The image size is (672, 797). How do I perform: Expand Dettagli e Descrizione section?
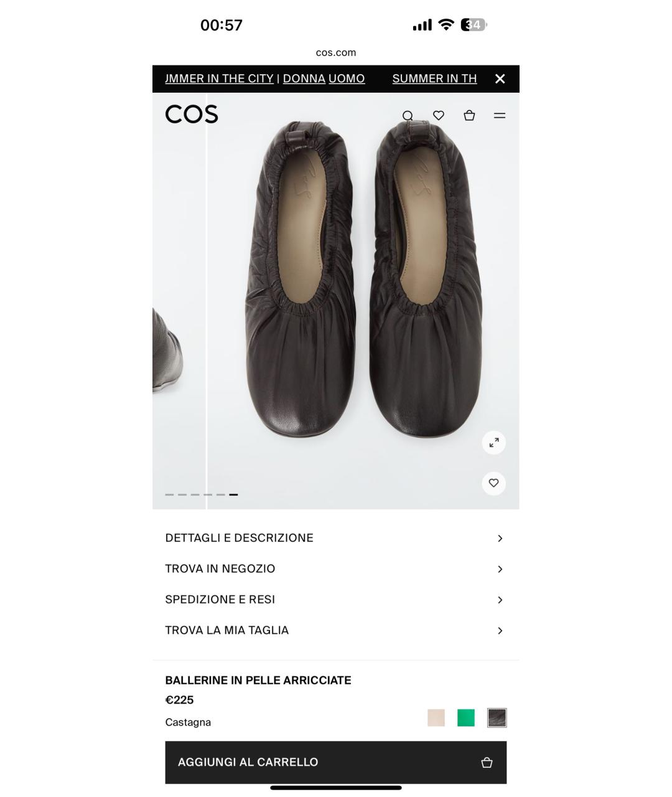pos(335,538)
